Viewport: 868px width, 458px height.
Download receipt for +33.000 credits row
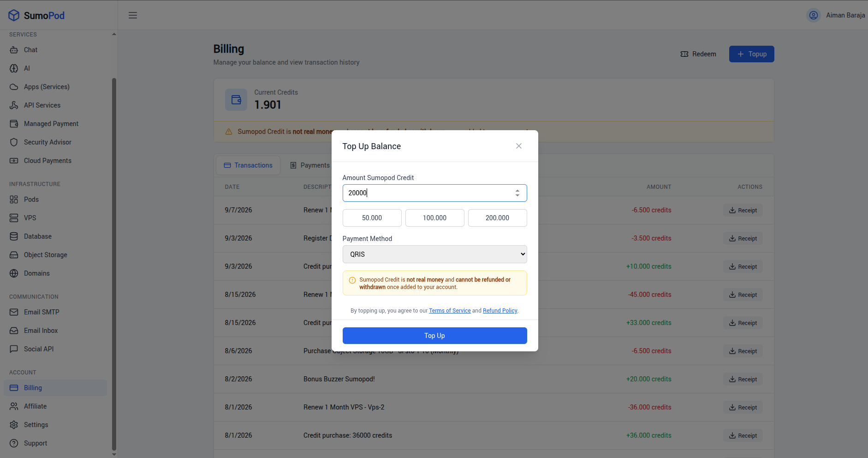[743, 323]
